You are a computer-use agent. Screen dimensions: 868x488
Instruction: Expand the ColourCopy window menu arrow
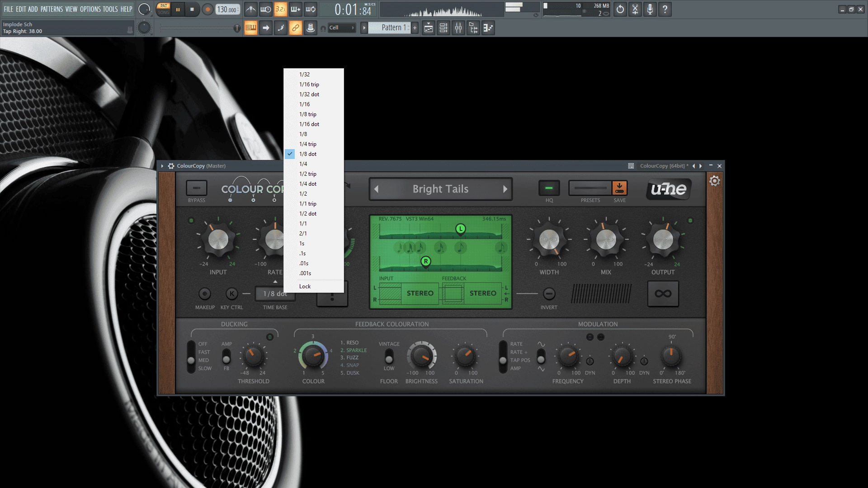[x=162, y=166]
